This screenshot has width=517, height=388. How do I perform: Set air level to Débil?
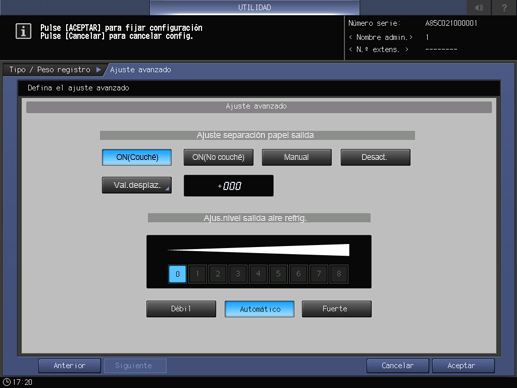[181, 309]
